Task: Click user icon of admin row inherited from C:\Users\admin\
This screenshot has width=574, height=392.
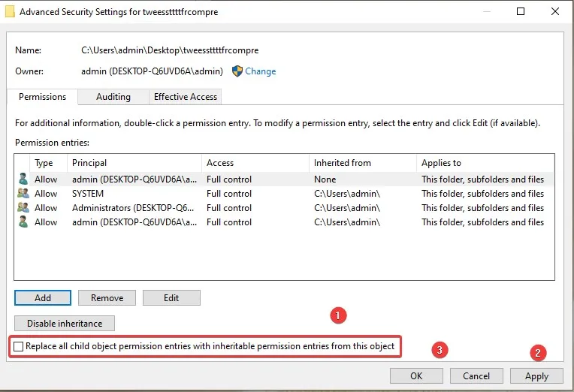Action: tap(23, 222)
